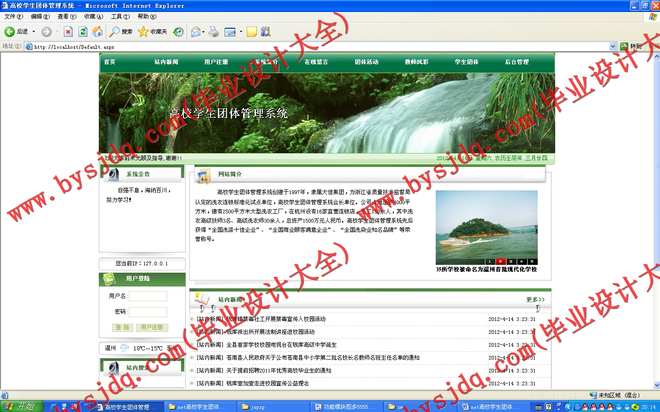Go to the browser Home icon
Image resolution: width=660 pixels, height=412 pixels.
(98, 32)
